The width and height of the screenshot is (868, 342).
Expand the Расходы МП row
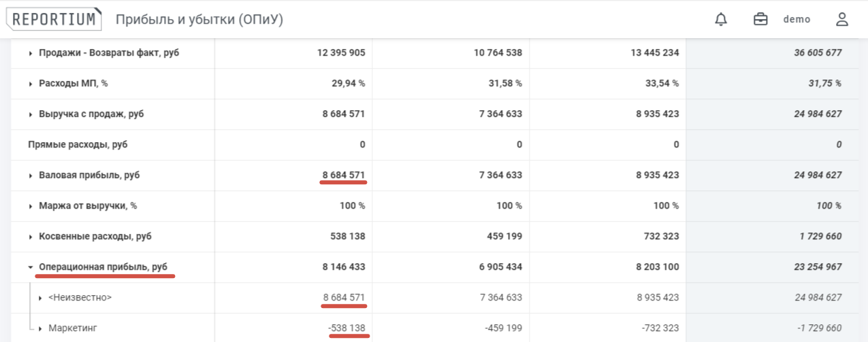[31, 84]
